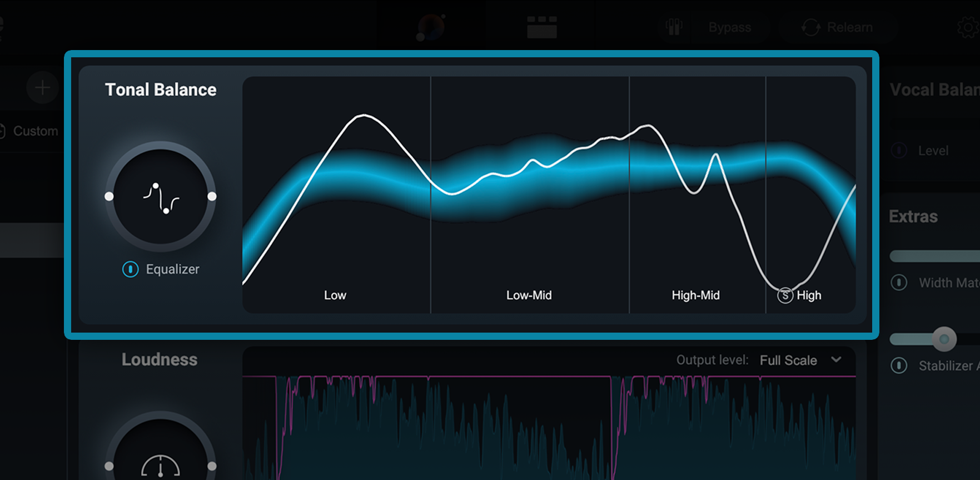The width and height of the screenshot is (980, 480).
Task: Open the Output level Full Scale dropdown
Action: (x=800, y=360)
